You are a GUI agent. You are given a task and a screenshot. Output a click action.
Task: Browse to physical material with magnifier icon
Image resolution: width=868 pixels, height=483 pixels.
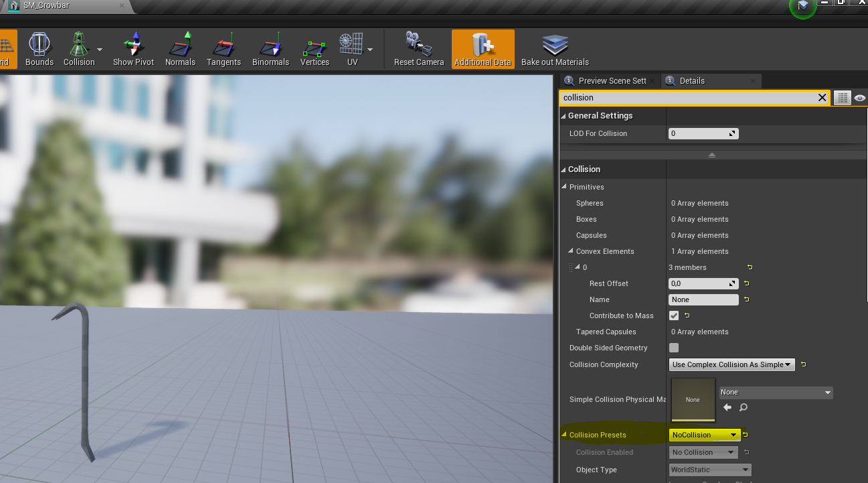coord(743,407)
